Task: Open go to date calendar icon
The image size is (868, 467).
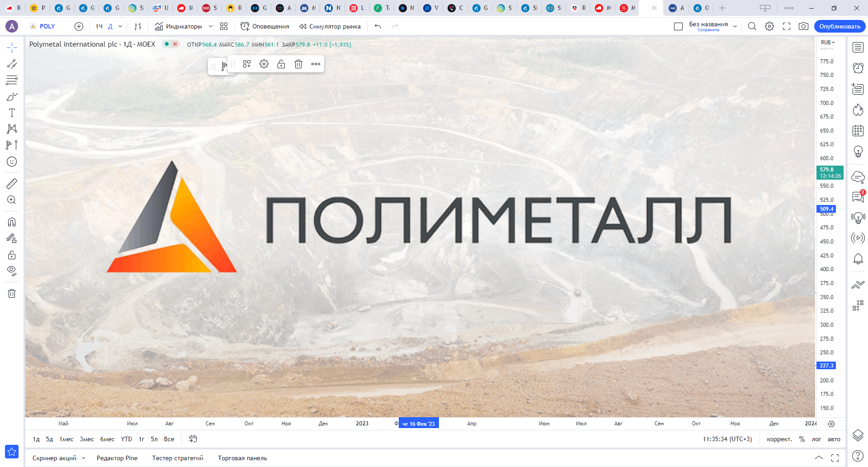Action: pyautogui.click(x=193, y=439)
